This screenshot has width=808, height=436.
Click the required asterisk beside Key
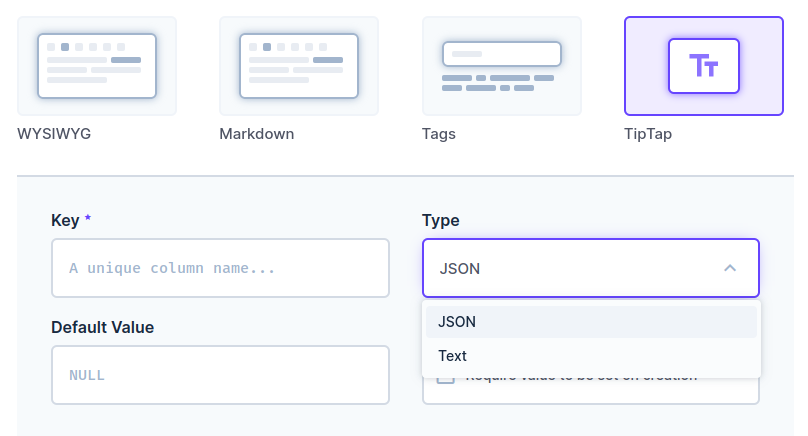tap(88, 219)
